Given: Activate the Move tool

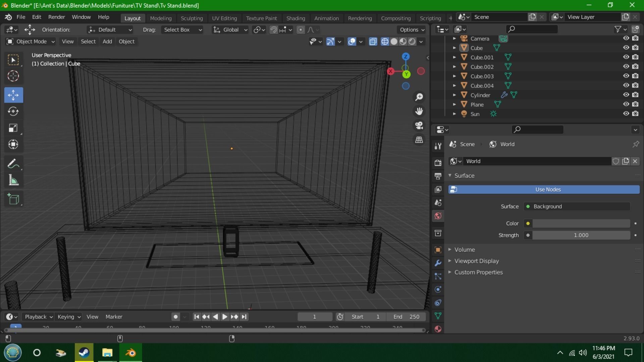Looking at the screenshot, I should click(13, 95).
